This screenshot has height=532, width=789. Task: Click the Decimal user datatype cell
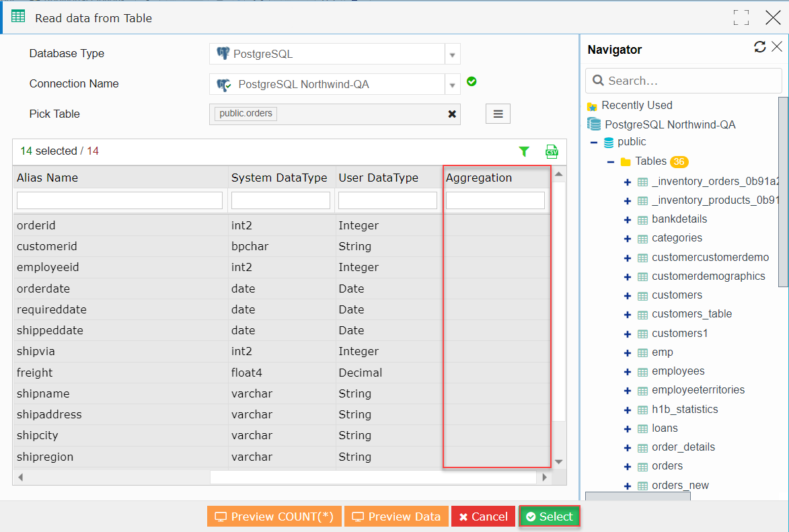tap(389, 373)
